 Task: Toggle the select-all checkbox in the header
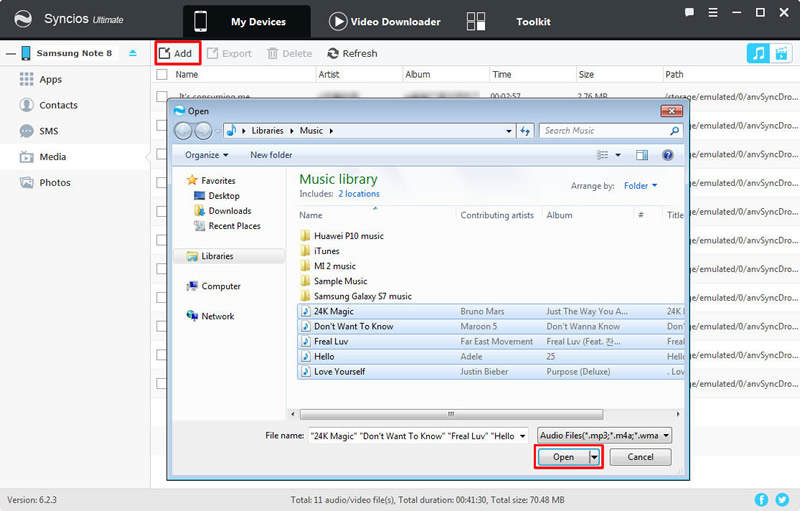tap(162, 74)
